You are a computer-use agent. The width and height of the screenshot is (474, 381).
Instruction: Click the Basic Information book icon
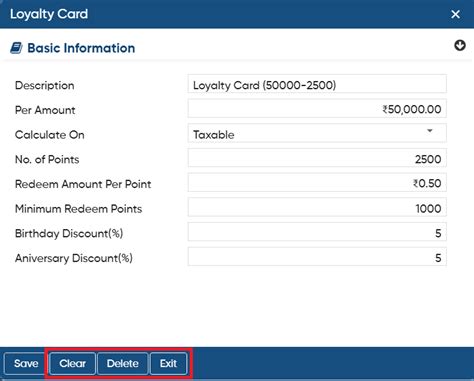pos(16,48)
